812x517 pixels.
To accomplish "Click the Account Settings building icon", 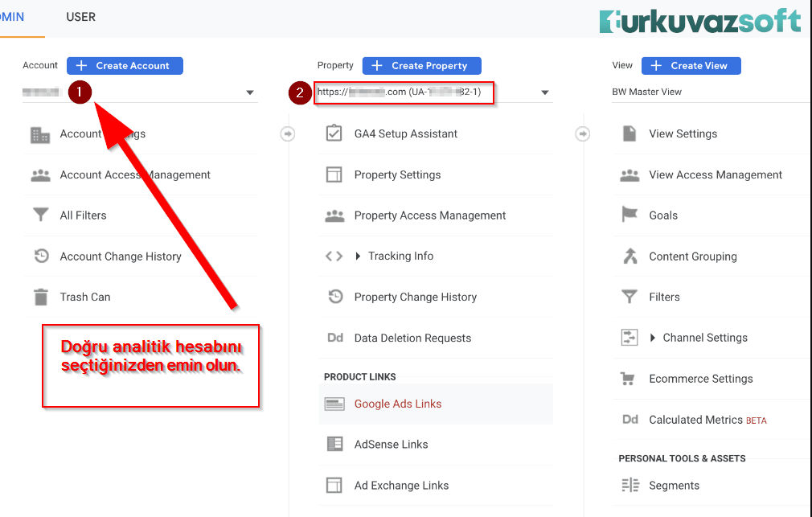I will (40, 135).
